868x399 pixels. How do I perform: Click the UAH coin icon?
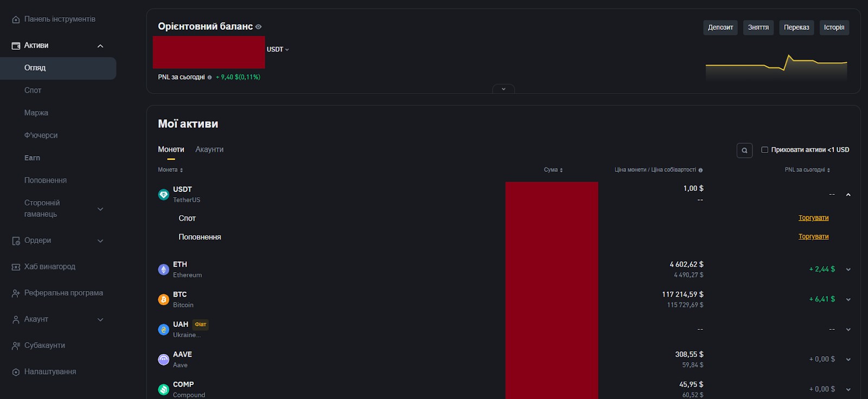point(163,330)
